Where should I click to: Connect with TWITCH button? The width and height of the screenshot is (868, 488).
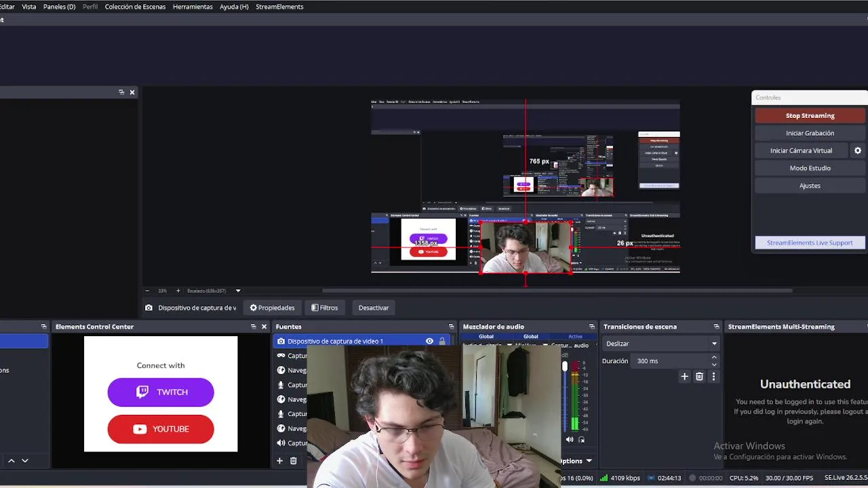click(161, 392)
